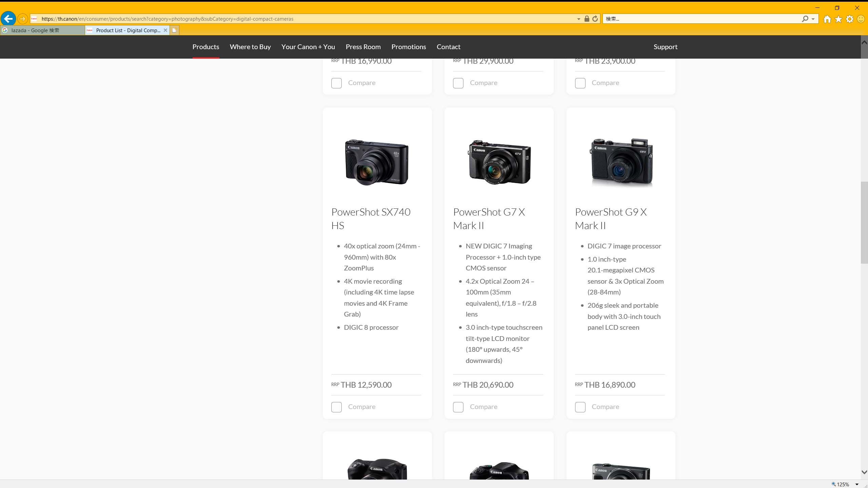Open Your Canon + You menu

pos(308,47)
